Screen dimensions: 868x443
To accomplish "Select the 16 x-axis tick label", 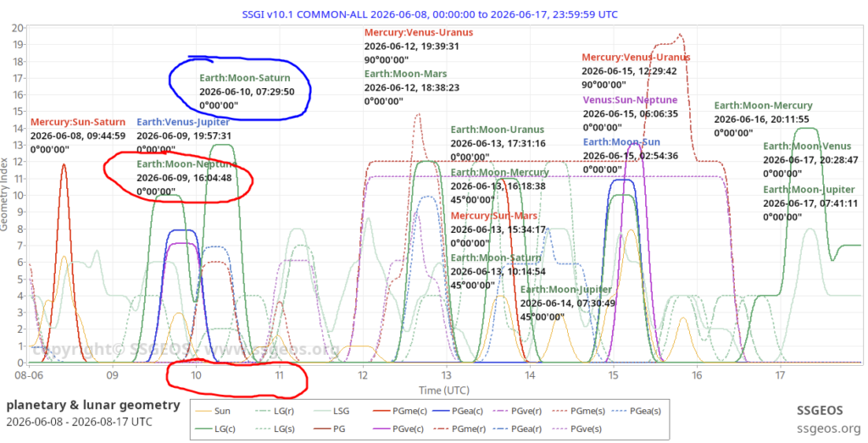I will click(696, 374).
